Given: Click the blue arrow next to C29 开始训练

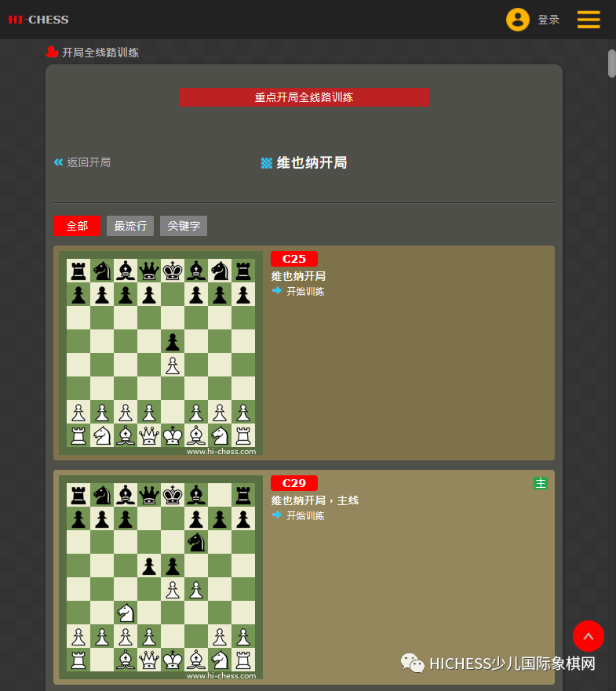Looking at the screenshot, I should [276, 515].
